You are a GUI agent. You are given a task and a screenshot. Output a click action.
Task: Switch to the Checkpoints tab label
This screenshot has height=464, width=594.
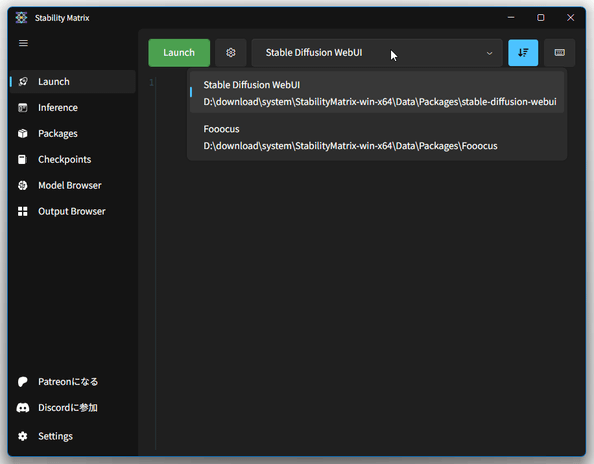pyautogui.click(x=65, y=159)
